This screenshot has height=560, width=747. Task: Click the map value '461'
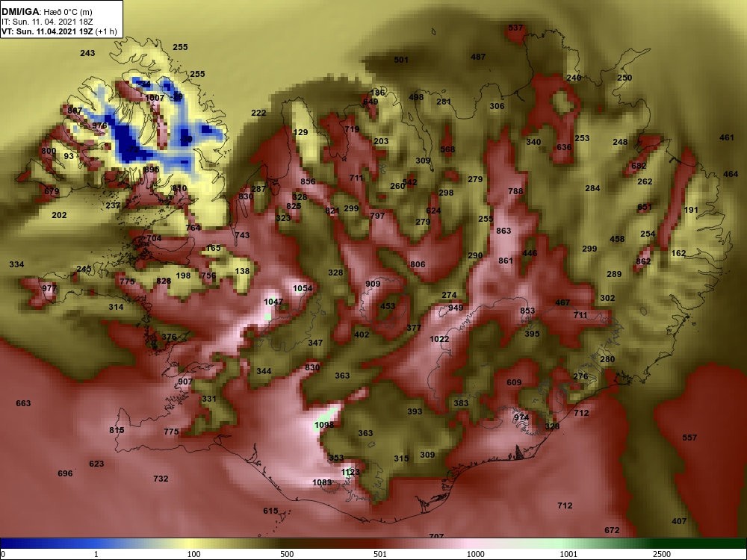[x=727, y=137]
